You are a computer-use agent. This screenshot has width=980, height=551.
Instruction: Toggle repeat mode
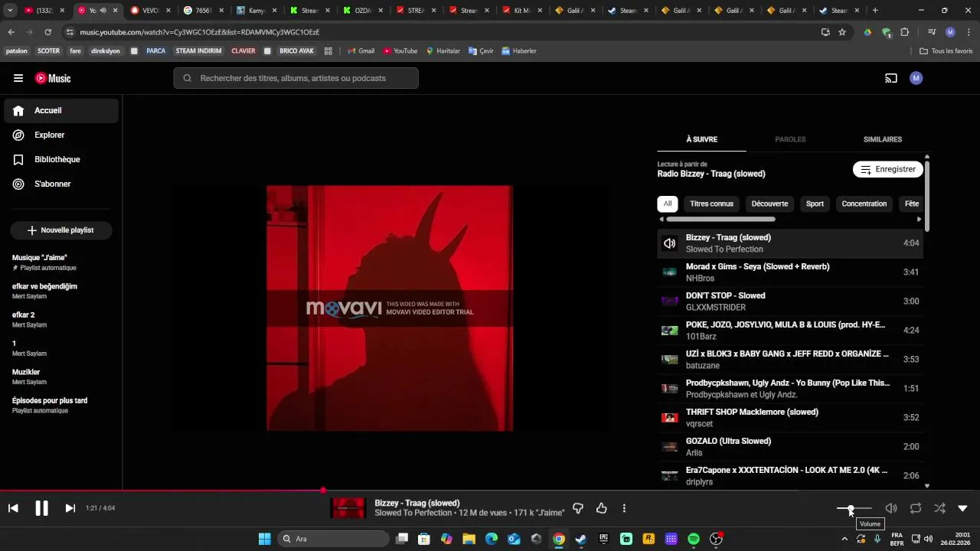916,508
